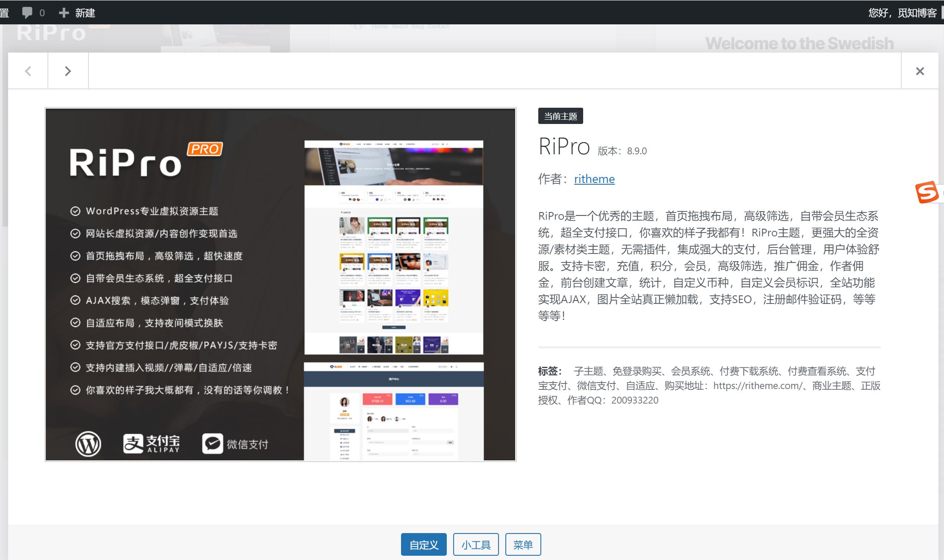The height and width of the screenshot is (560, 944).
Task: Click the WordPress logo in screenshot
Action: click(x=88, y=444)
